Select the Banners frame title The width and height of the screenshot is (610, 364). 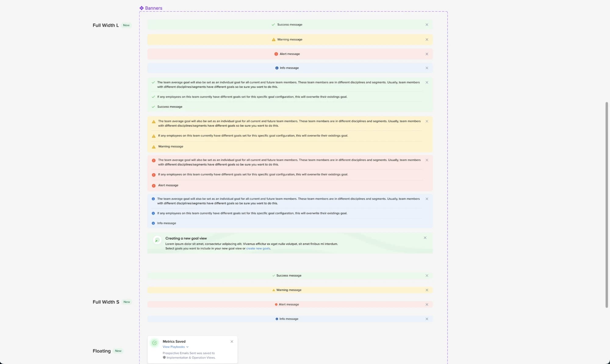click(x=154, y=8)
